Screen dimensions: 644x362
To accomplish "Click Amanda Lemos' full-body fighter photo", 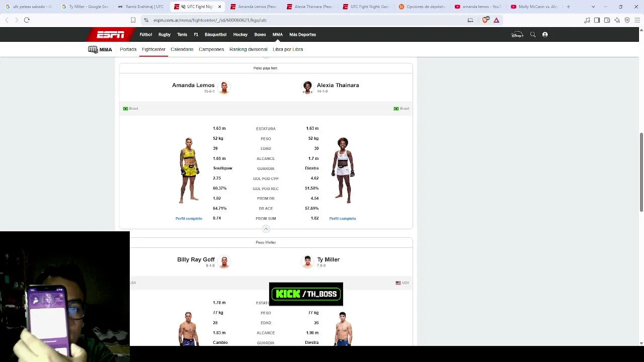I will [x=189, y=170].
